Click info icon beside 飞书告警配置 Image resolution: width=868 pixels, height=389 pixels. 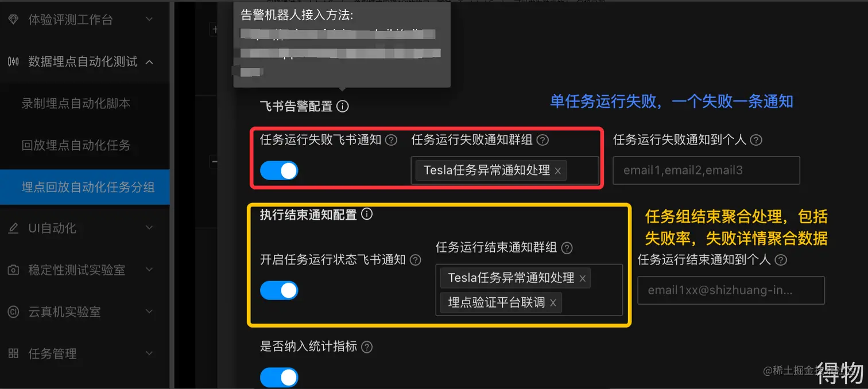(343, 106)
